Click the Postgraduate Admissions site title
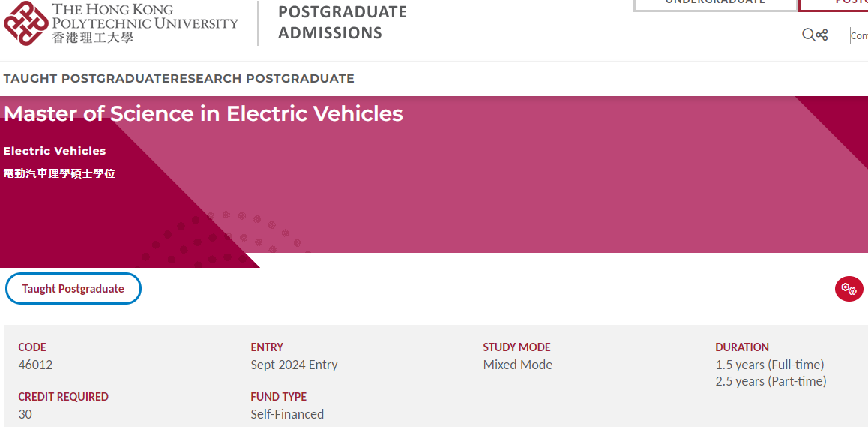 (x=342, y=23)
